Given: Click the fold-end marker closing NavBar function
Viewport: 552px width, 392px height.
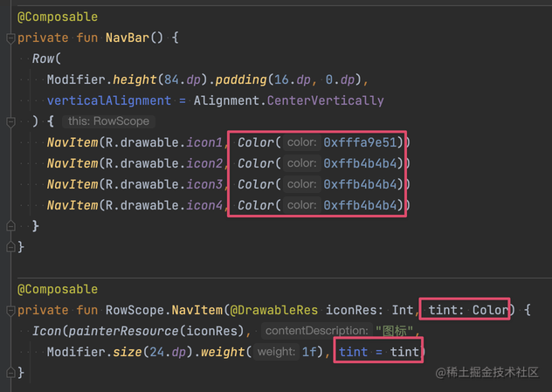Looking at the screenshot, I should [x=10, y=247].
